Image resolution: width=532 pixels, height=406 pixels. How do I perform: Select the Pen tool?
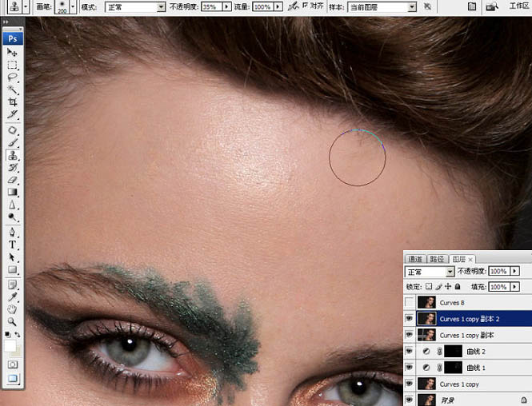pyautogui.click(x=13, y=233)
